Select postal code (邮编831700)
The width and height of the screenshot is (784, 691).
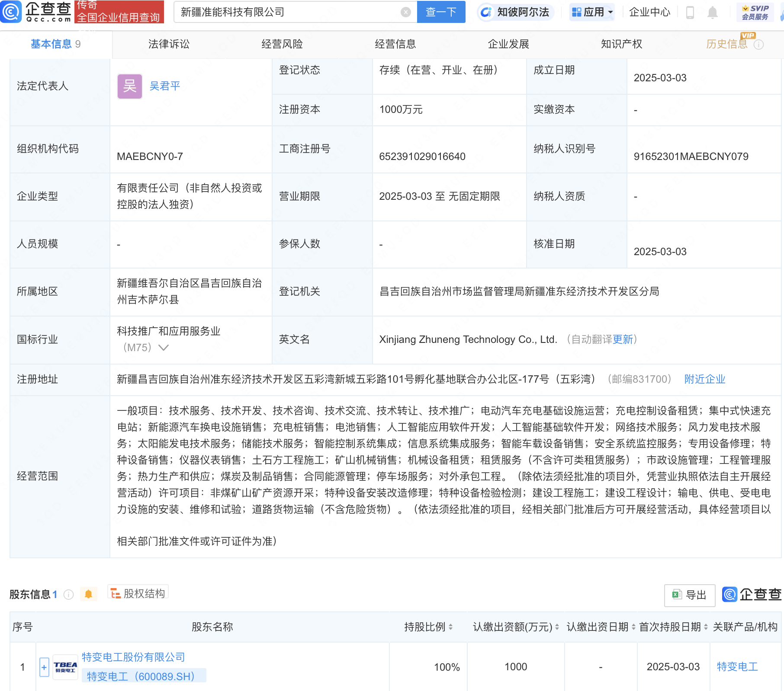639,379
